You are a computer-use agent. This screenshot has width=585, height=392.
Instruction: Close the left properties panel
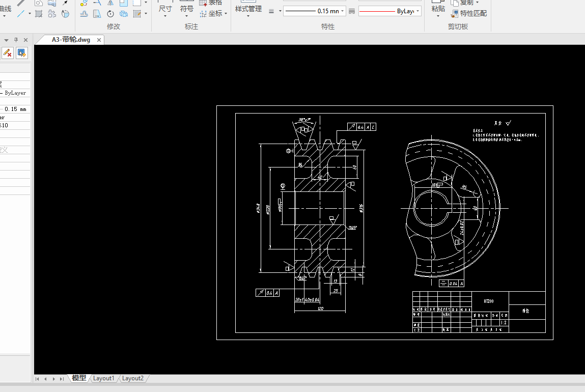pos(25,40)
